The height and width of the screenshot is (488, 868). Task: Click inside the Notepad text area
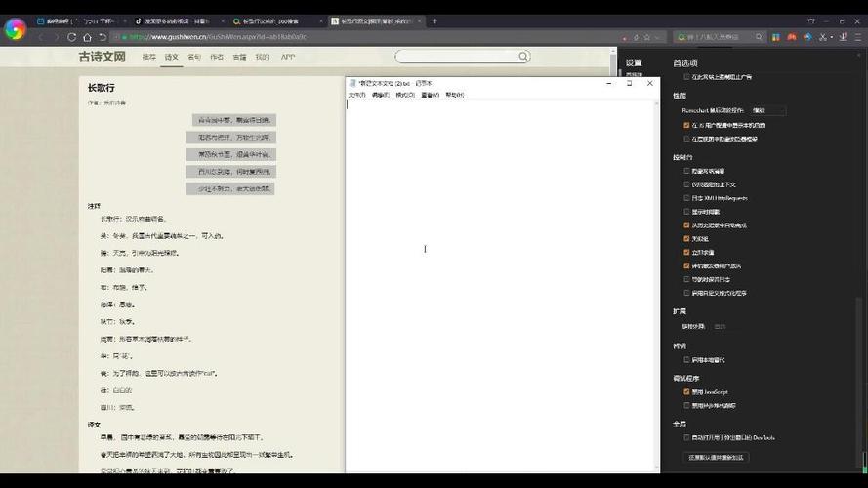pos(500,285)
